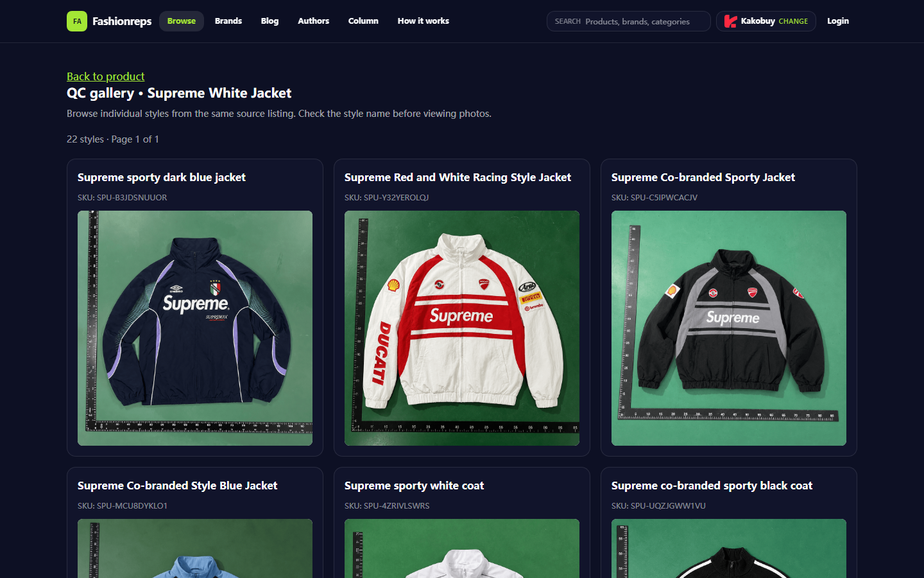Click title Supreme co-branded sporty black coat
The height and width of the screenshot is (578, 924).
pyautogui.click(x=712, y=486)
